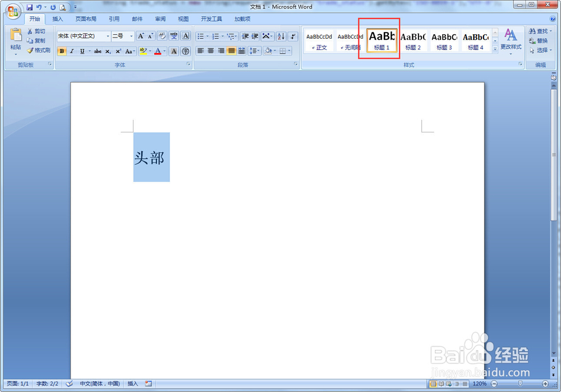Open the 更改样式 (Change Styles) dropdown
561x392 pixels.
pyautogui.click(x=511, y=42)
